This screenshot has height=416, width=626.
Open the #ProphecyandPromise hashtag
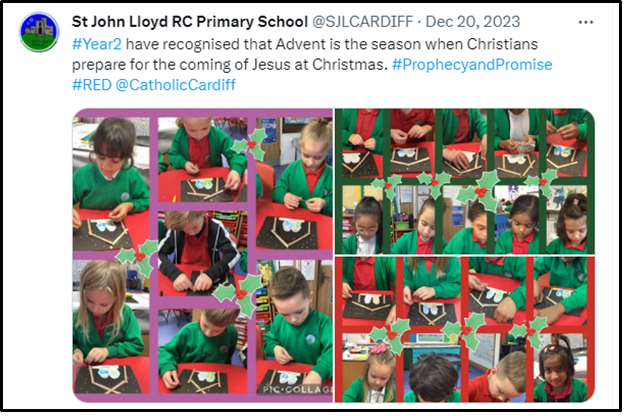click(472, 65)
